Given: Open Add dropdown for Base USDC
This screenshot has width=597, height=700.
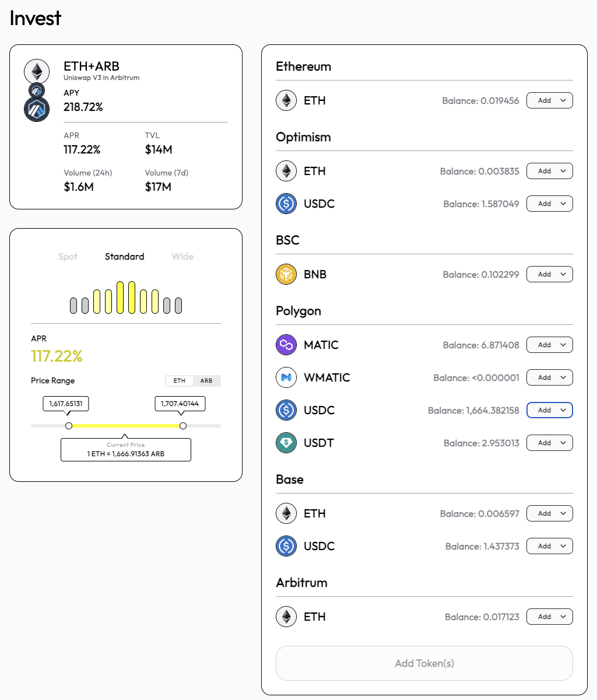Looking at the screenshot, I should pyautogui.click(x=550, y=546).
